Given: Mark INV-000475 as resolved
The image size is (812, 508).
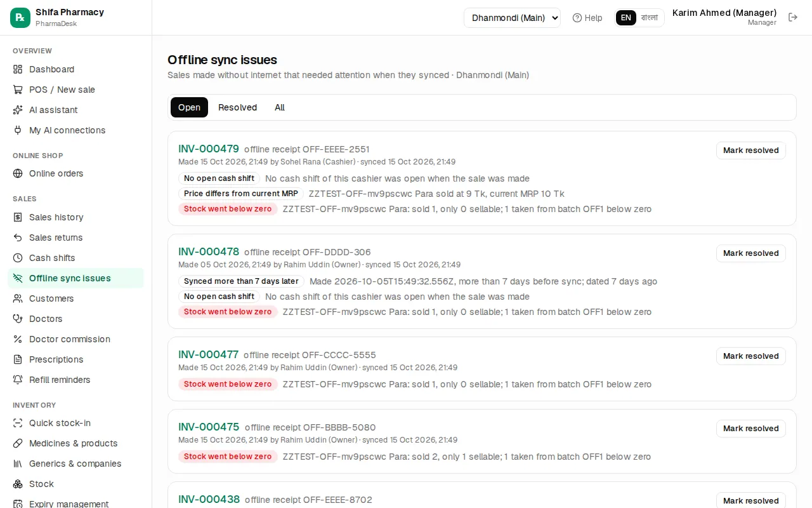Looking at the screenshot, I should pyautogui.click(x=751, y=429).
